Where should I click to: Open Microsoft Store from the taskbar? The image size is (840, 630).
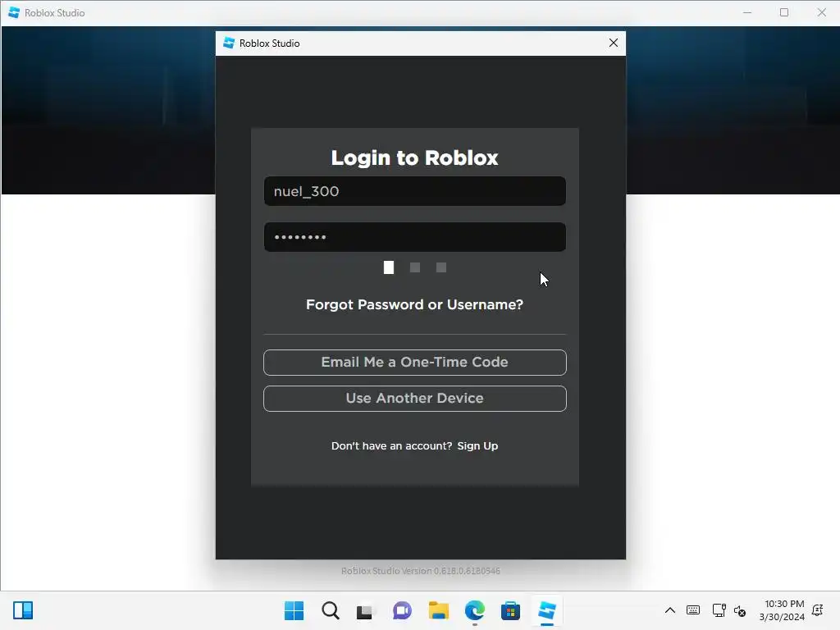coord(510,610)
